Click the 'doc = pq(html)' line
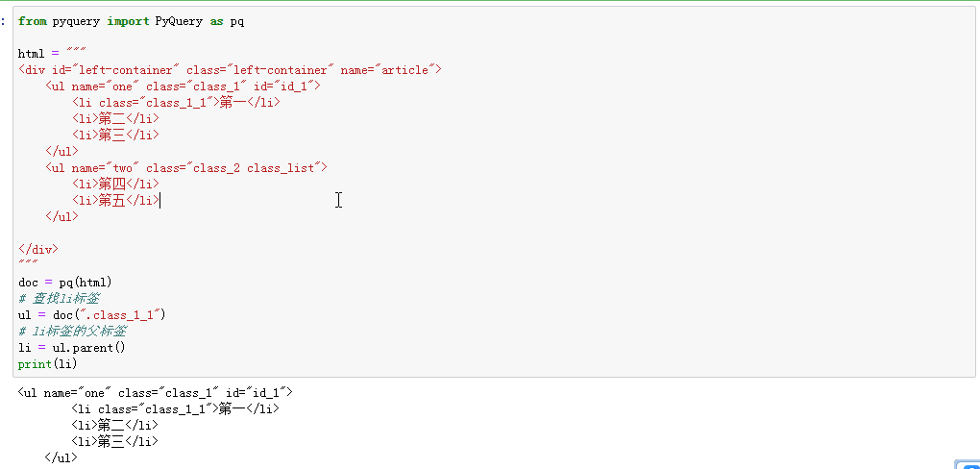The width and height of the screenshot is (980, 469). click(x=65, y=282)
